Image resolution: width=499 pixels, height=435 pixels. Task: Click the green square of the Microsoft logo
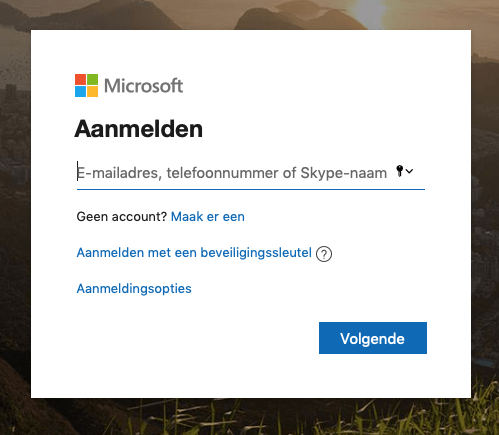tap(93, 79)
